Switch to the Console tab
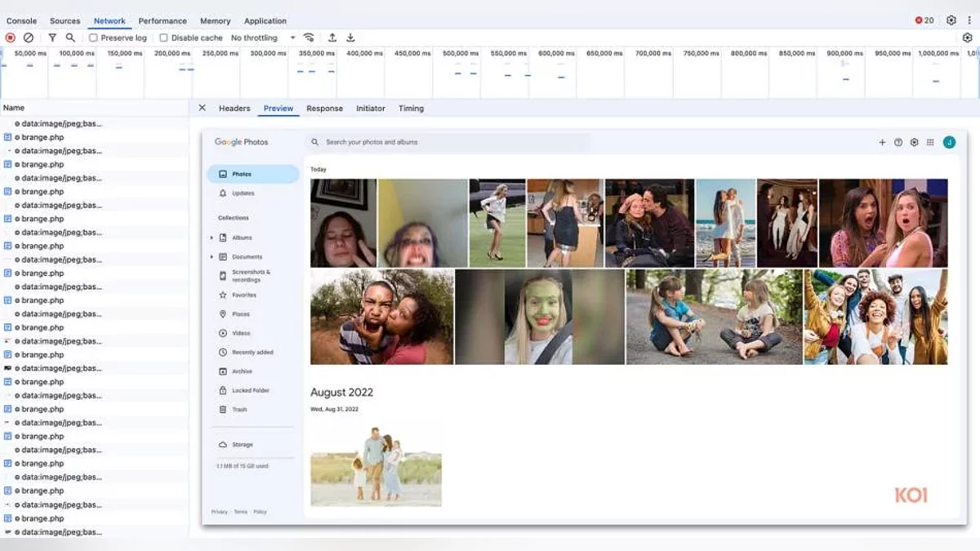Image resolution: width=980 pixels, height=551 pixels. pyautogui.click(x=21, y=21)
